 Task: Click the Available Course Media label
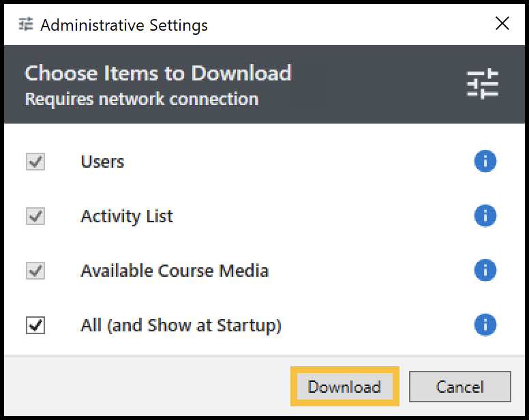point(175,271)
